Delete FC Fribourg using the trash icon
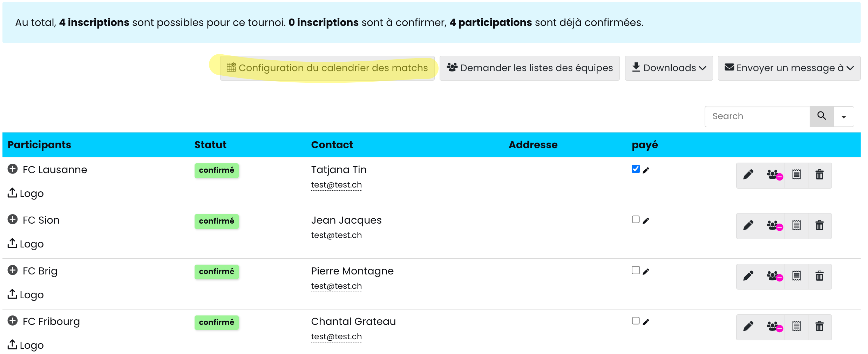The height and width of the screenshot is (354, 868). (820, 327)
